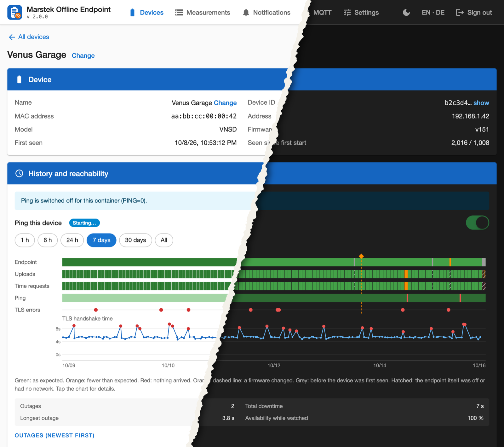Select the 7 days time range
This screenshot has width=504, height=447.
tap(101, 240)
